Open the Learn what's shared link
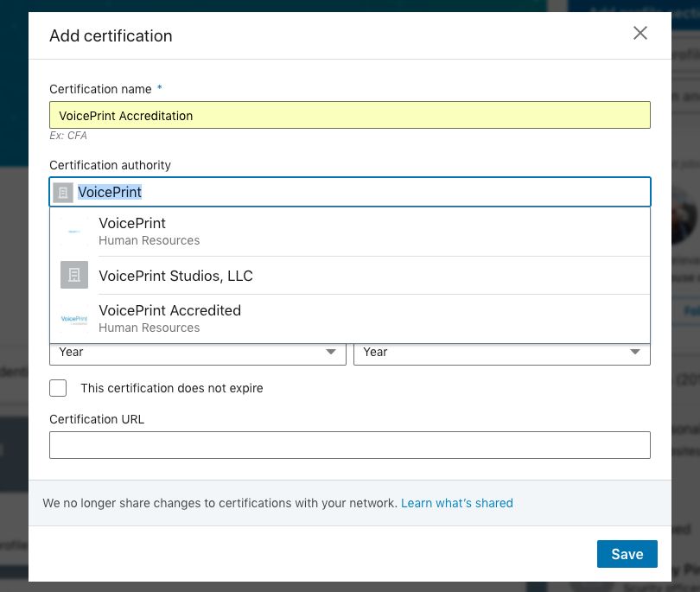This screenshot has width=700, height=592. click(x=456, y=503)
